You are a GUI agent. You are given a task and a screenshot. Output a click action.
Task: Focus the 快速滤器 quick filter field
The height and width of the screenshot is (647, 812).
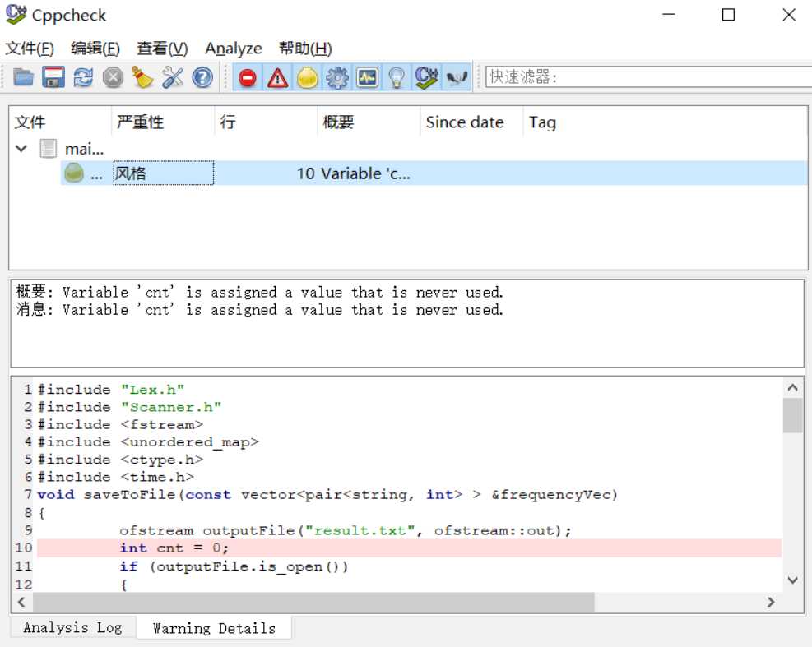tap(648, 77)
